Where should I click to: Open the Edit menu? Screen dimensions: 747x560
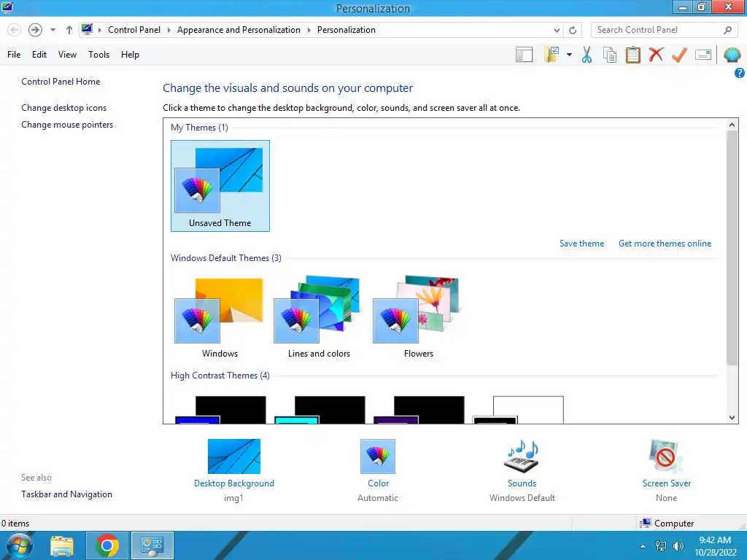point(39,55)
